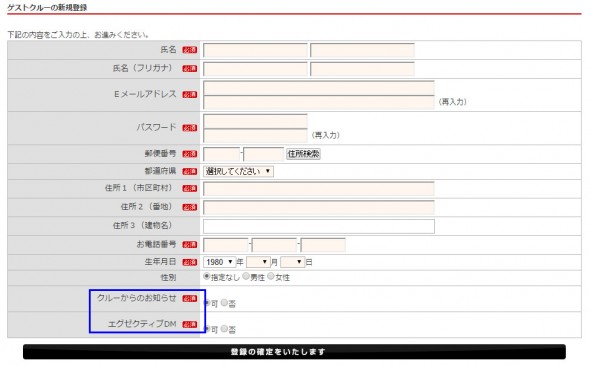Focus the middle お電話番号 box

point(274,245)
